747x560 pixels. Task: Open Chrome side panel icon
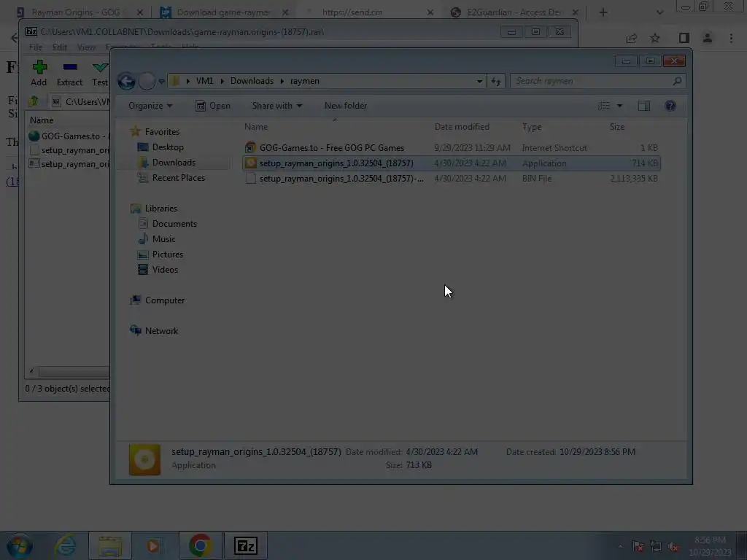[x=684, y=38]
